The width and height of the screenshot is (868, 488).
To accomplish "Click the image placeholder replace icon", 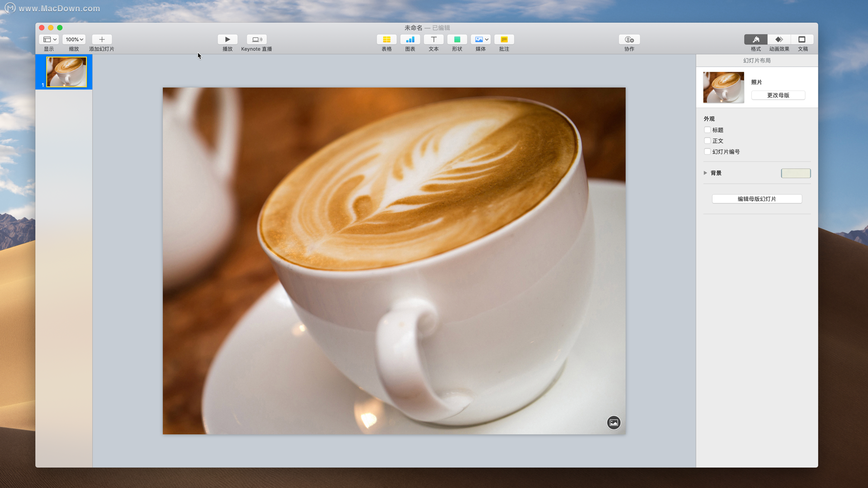I will pos(613,422).
